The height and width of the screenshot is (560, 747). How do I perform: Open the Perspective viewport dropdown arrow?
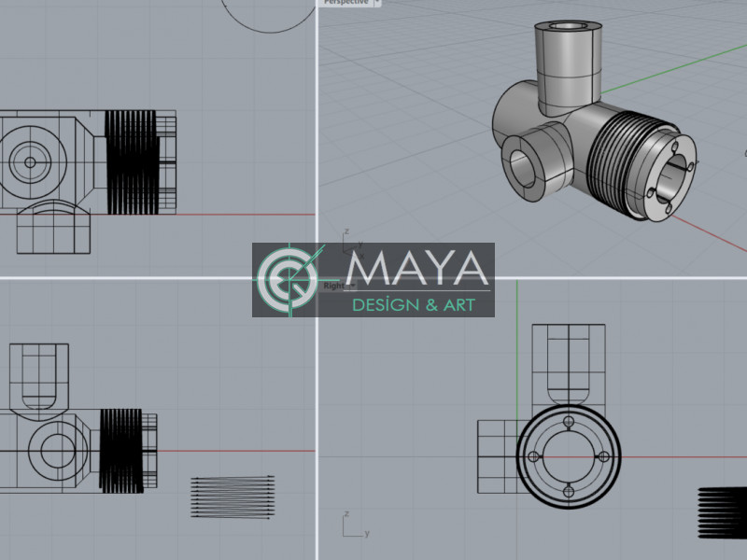coord(376,3)
